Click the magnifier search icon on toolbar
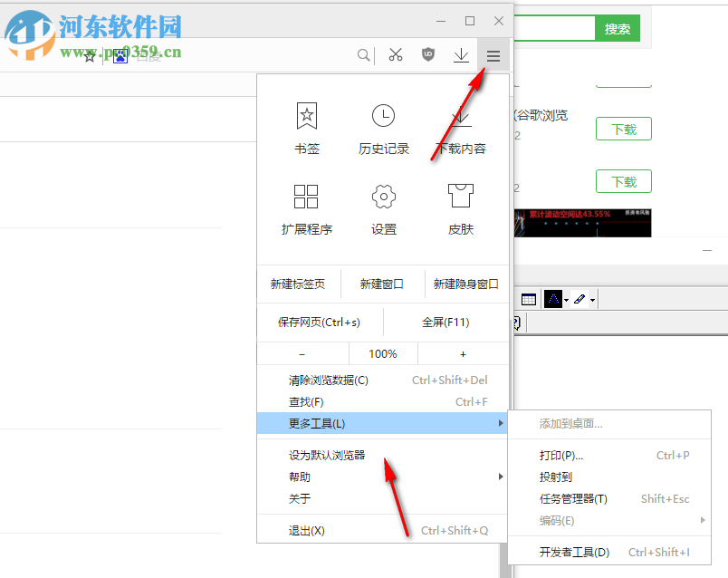Image resolution: width=728 pixels, height=578 pixels. [x=363, y=54]
